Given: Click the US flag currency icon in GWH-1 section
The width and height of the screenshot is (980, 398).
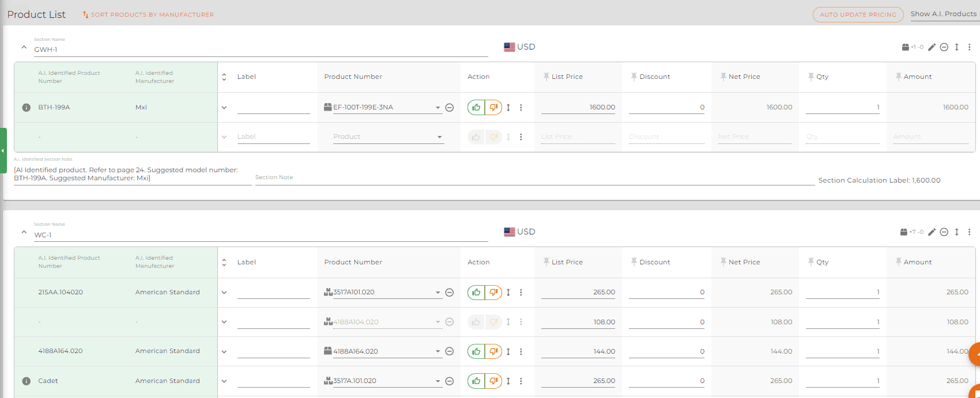Looking at the screenshot, I should [510, 47].
